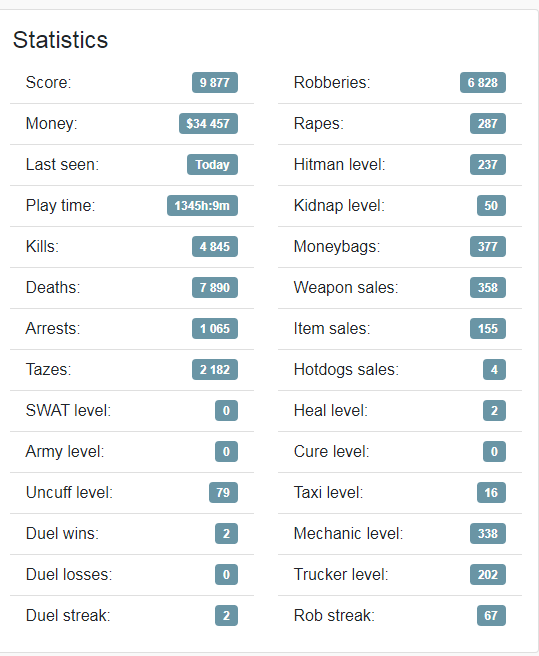
Task: Select the Moneybags badge showing 377
Action: tap(488, 246)
